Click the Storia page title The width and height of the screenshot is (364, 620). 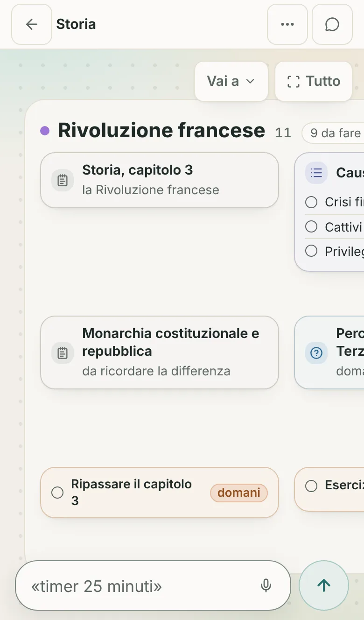(76, 24)
